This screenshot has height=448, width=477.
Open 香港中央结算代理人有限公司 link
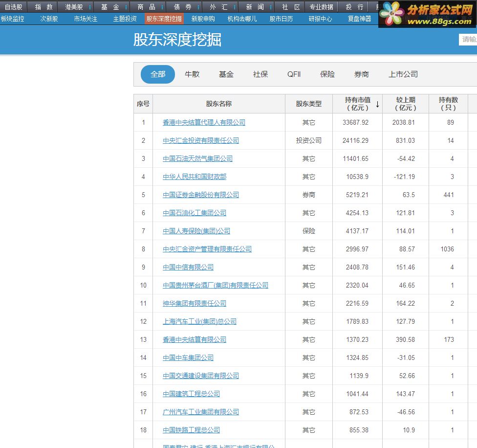[x=204, y=122]
